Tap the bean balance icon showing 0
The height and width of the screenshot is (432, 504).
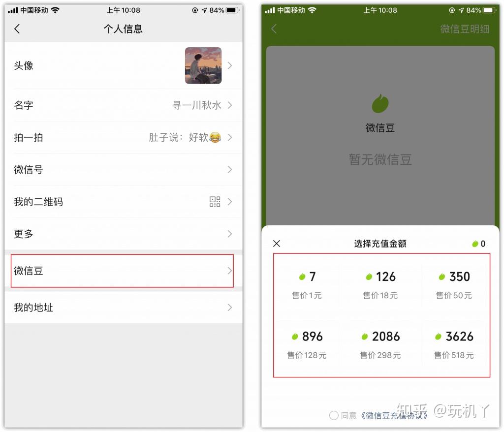pos(475,244)
